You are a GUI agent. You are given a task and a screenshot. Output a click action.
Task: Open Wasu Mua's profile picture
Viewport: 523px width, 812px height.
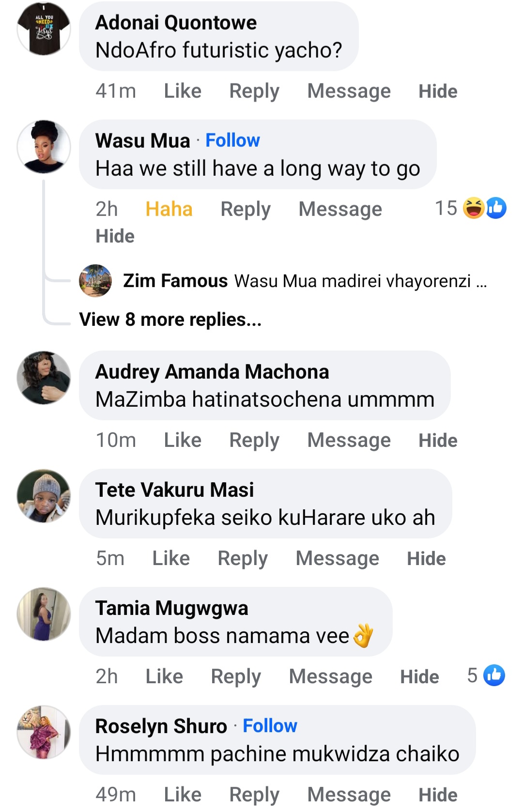(x=44, y=147)
